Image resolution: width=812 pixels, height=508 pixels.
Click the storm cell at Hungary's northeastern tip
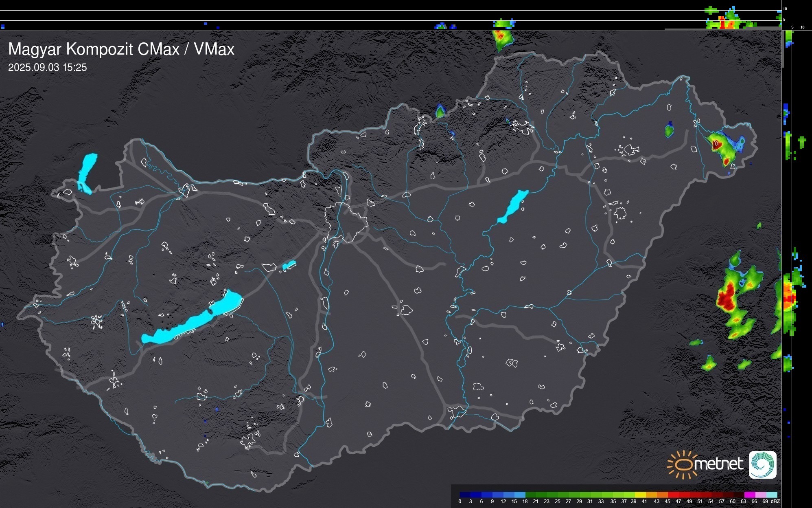point(720,147)
